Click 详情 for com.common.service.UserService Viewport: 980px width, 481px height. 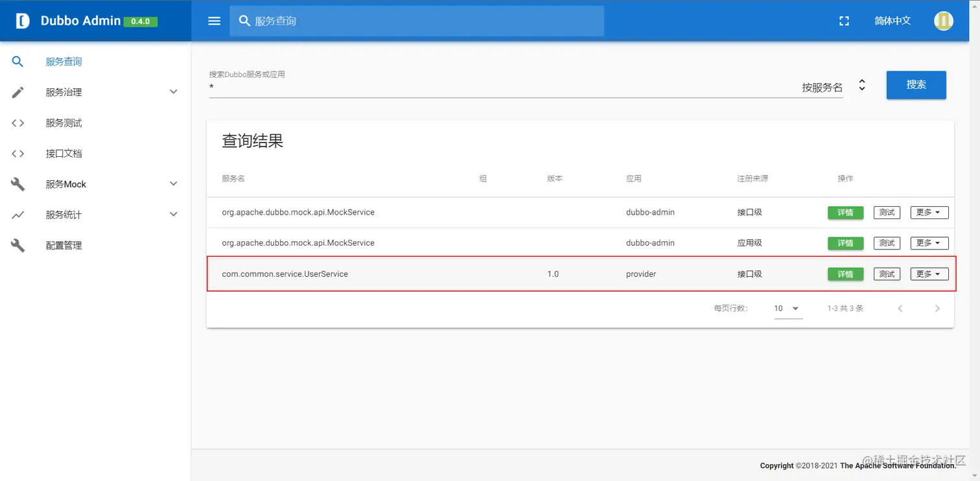[845, 274]
